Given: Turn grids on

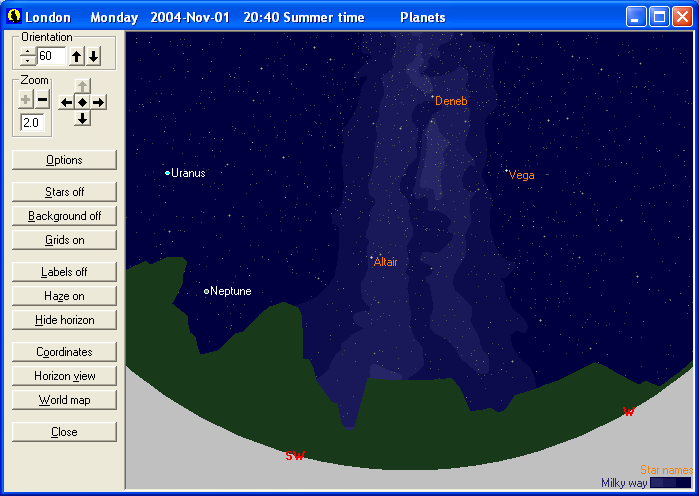Looking at the screenshot, I should click(64, 240).
